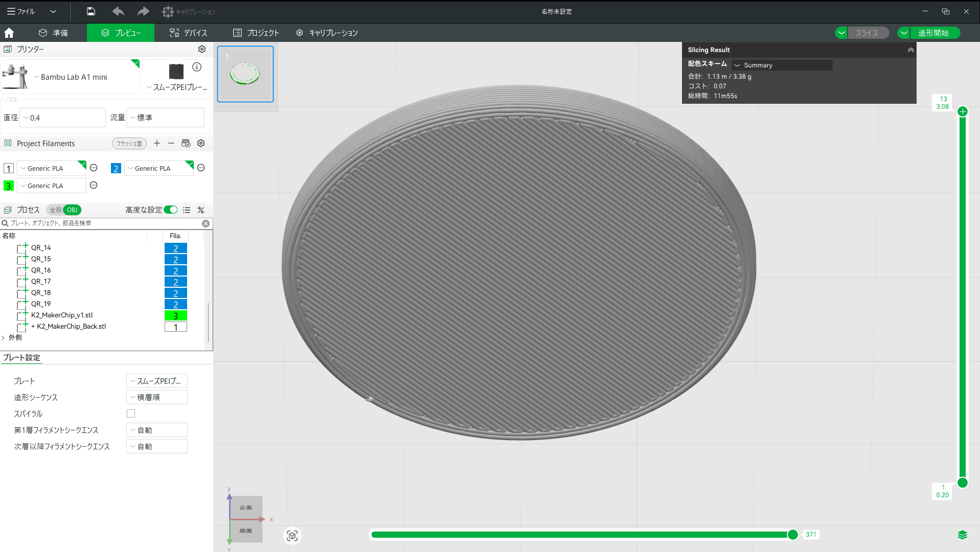Click the view reset camera icon

(x=292, y=536)
